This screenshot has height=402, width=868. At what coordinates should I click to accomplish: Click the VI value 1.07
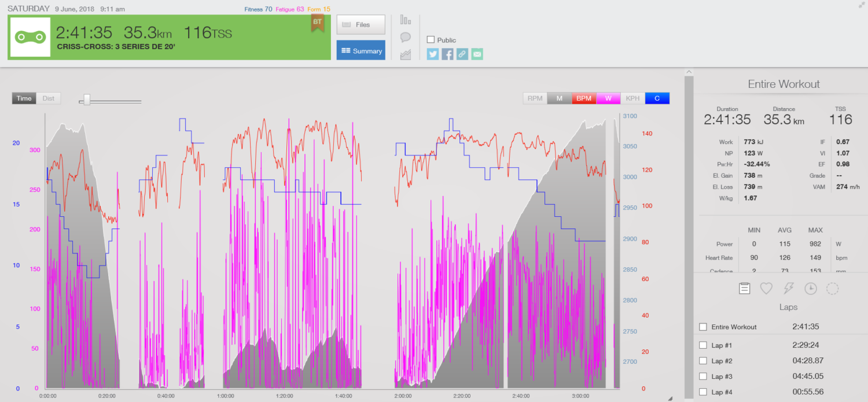(842, 153)
